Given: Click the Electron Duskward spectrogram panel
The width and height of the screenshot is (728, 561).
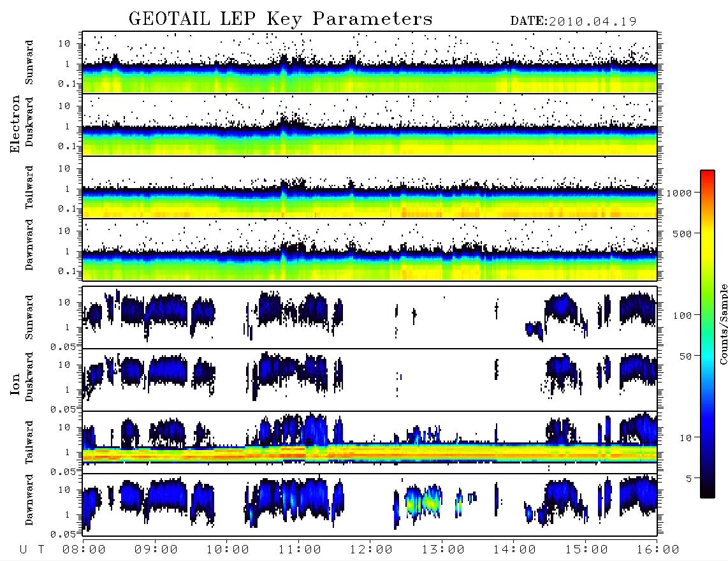Looking at the screenshot, I should (370, 124).
